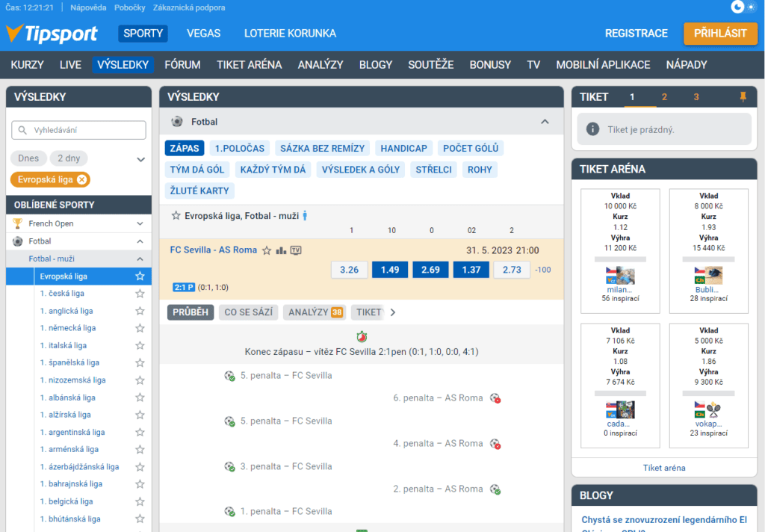Focus the Vyhledávání search field

click(x=78, y=130)
